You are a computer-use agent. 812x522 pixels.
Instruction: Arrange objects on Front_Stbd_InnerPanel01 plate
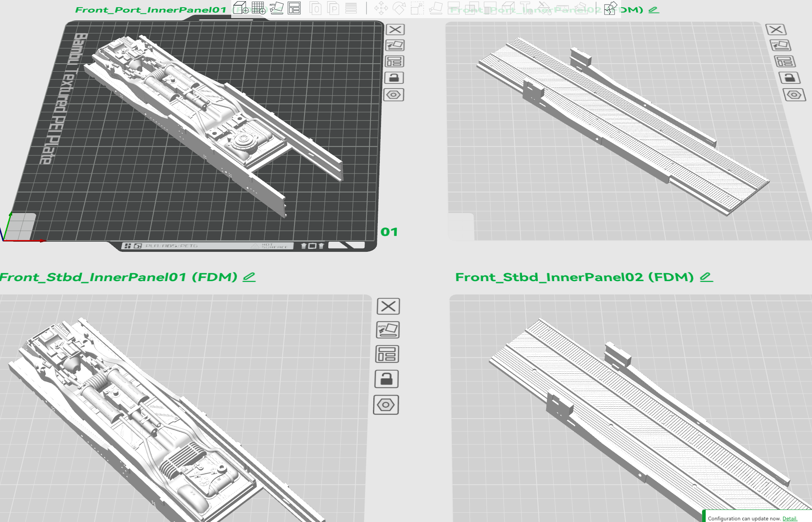[387, 354]
